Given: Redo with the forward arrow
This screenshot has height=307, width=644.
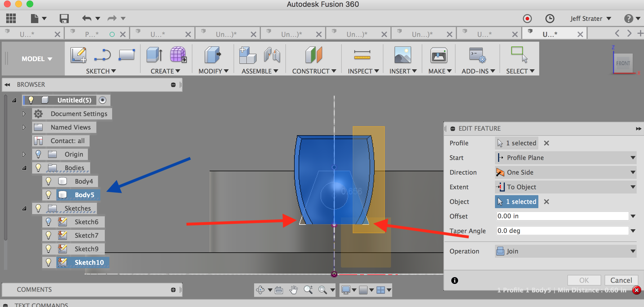Looking at the screenshot, I should 112,19.
